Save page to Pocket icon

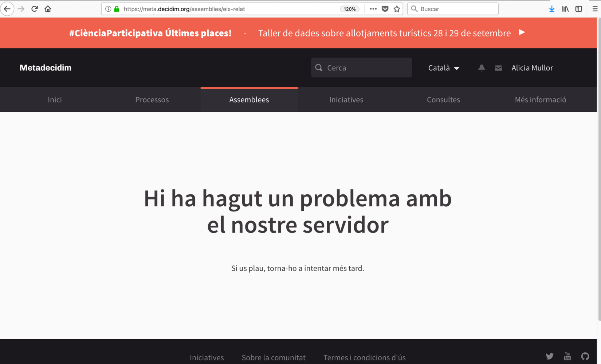(x=385, y=9)
